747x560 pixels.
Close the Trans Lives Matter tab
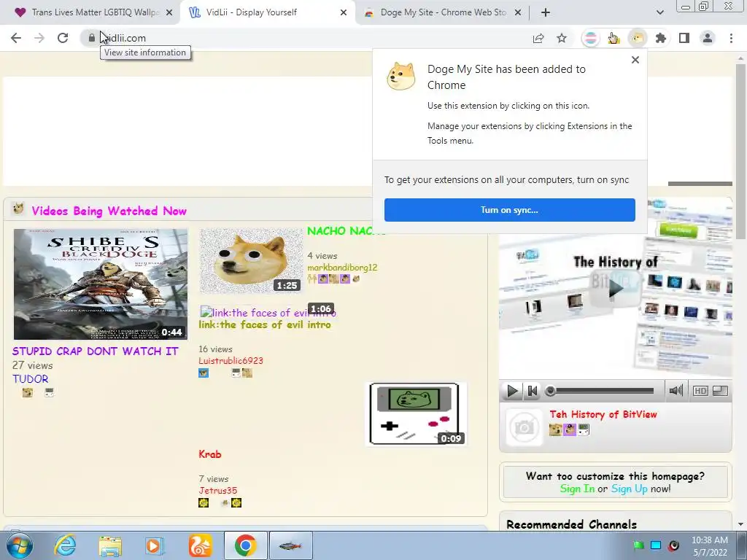169,13
